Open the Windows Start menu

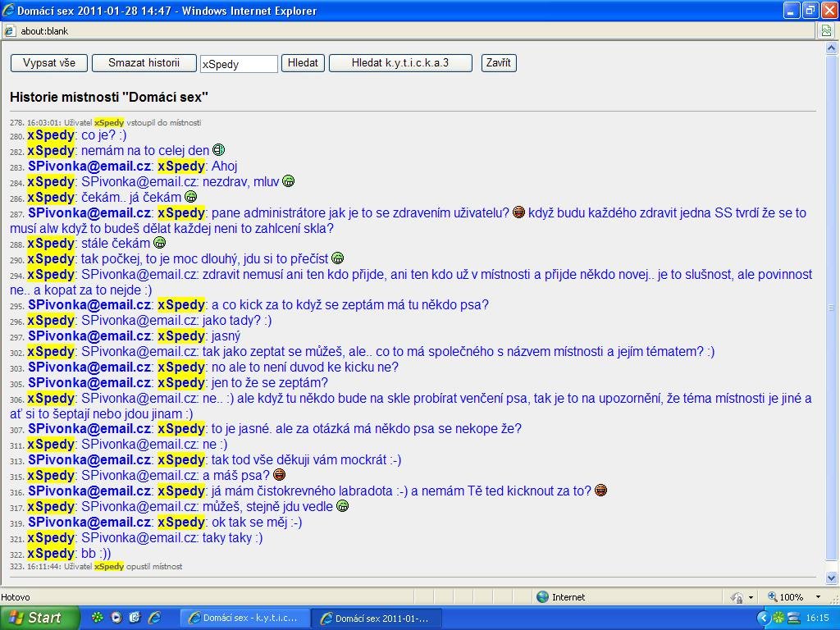(x=39, y=618)
